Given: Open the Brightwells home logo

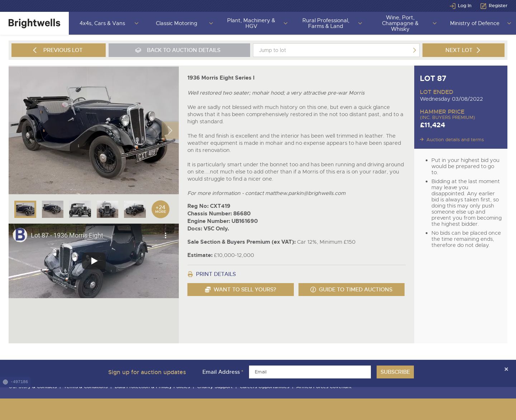Looking at the screenshot, I should tap(34, 23).
